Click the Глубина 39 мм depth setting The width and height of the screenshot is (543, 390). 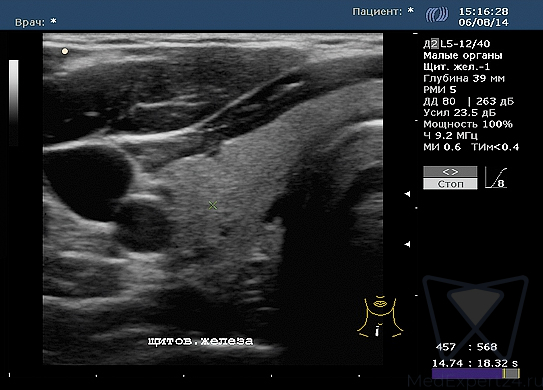tap(464, 79)
